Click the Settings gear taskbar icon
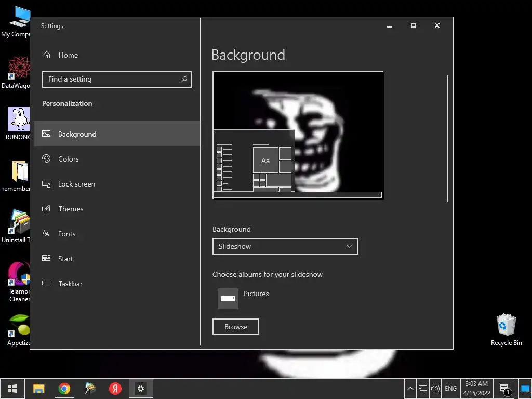 141,389
